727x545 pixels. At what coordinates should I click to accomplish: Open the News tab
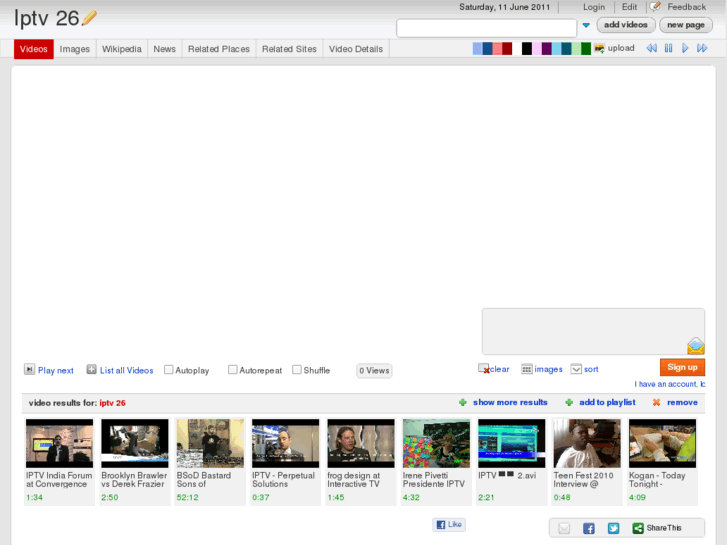coord(165,49)
